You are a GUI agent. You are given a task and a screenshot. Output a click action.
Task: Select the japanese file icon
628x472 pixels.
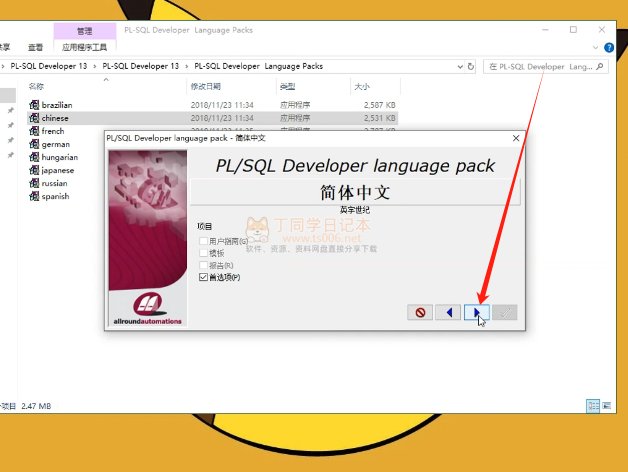(x=34, y=170)
